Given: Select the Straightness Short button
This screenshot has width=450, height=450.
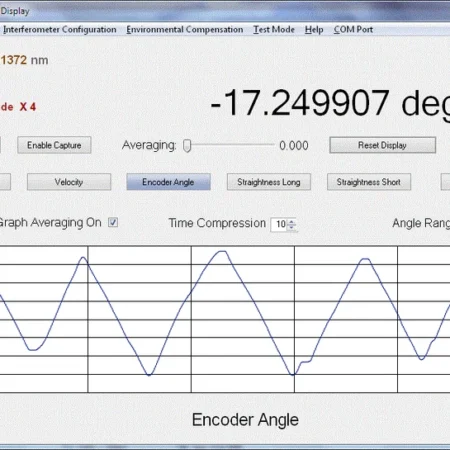Looking at the screenshot, I should (x=369, y=182).
